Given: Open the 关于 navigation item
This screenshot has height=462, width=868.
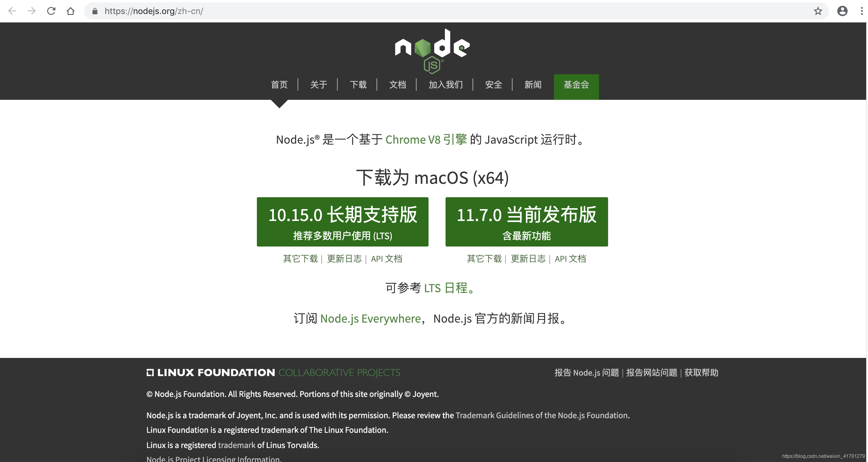Looking at the screenshot, I should coord(318,85).
